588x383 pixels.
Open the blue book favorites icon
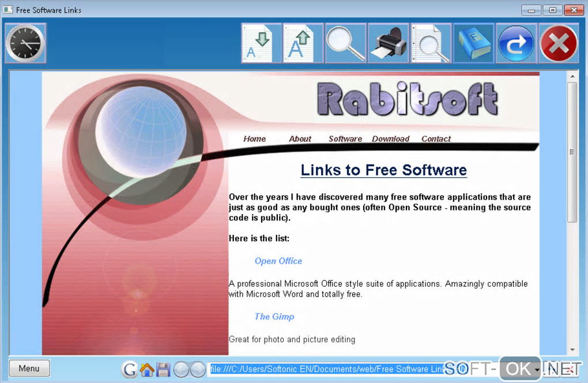coord(474,43)
